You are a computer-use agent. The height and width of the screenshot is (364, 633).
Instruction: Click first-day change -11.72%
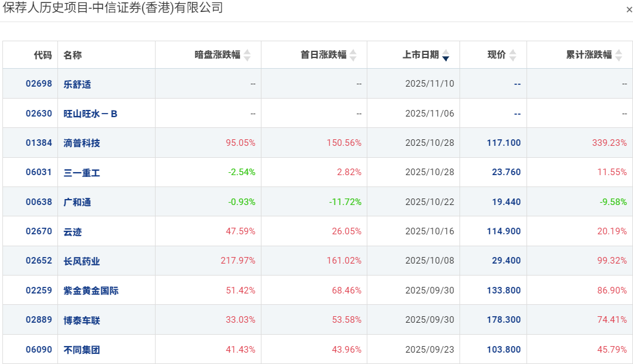[345, 202]
